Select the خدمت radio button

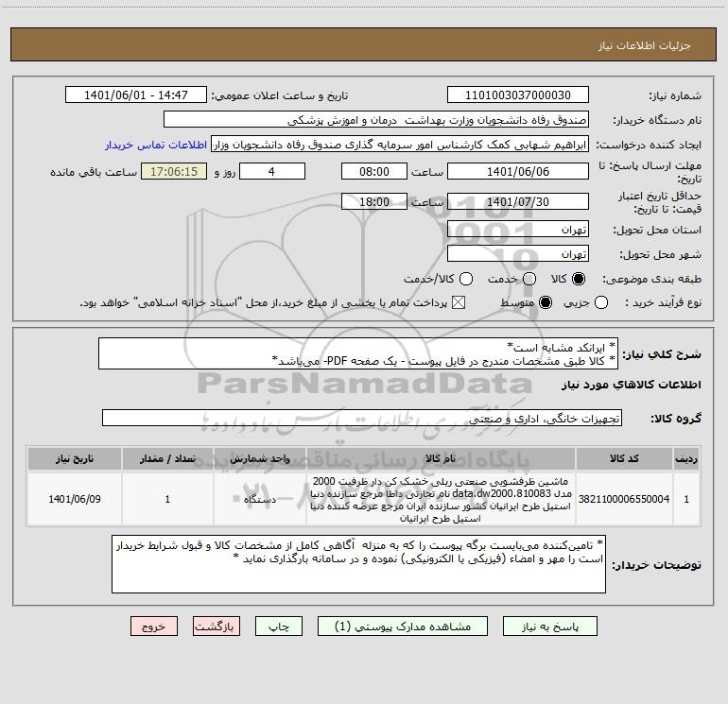[529, 279]
